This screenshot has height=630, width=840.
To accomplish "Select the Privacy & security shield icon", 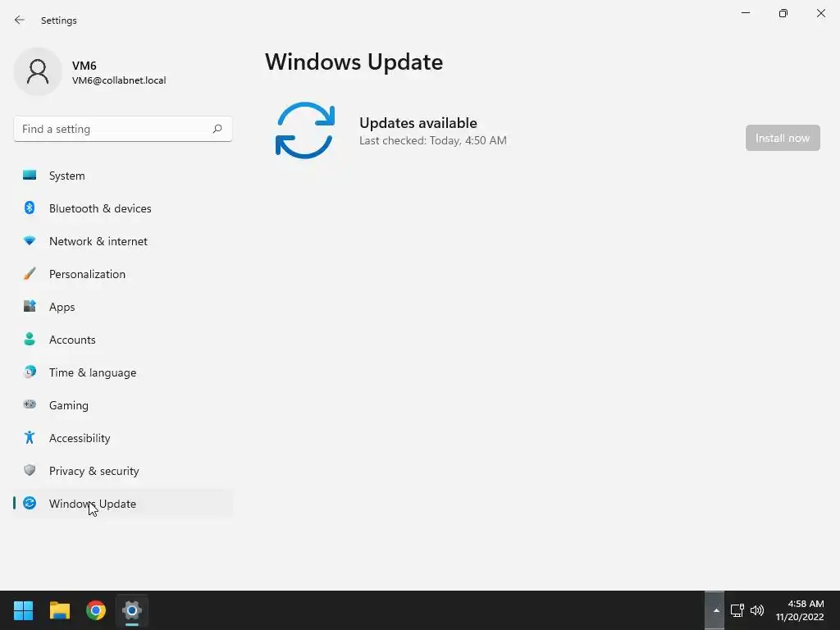I will click(30, 470).
